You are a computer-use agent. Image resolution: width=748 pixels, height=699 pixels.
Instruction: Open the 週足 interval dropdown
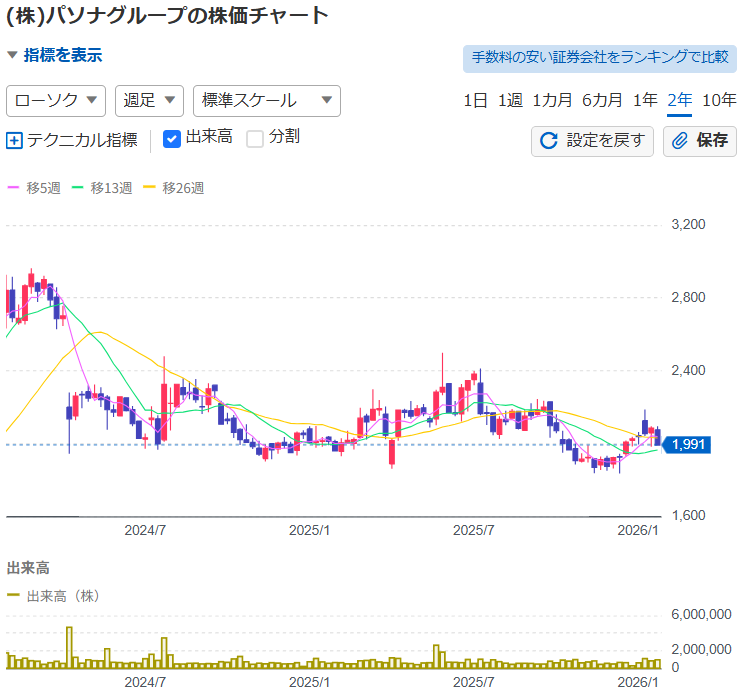click(149, 101)
